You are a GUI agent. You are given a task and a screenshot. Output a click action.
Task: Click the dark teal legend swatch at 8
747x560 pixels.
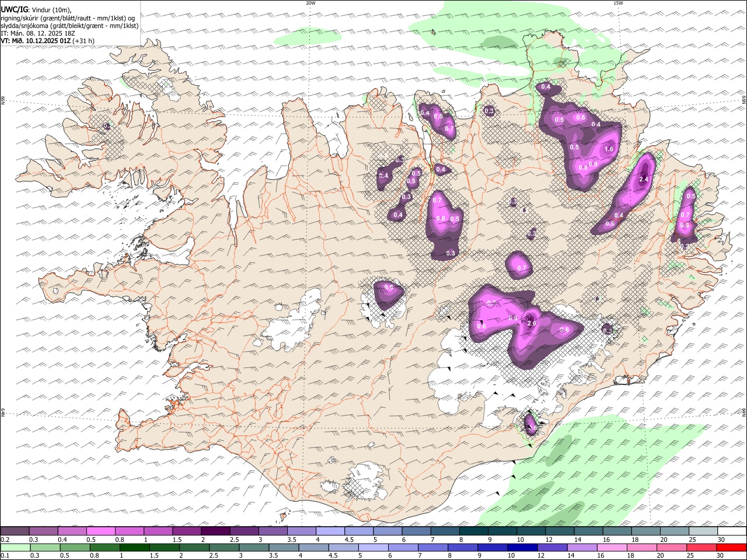tap(473, 531)
